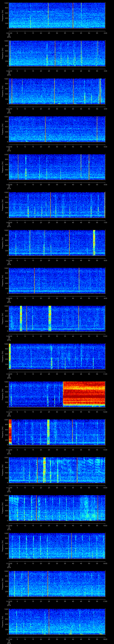Click the 10:00 end time label
The height and width of the screenshot is (644, 114).
click(105, 336)
